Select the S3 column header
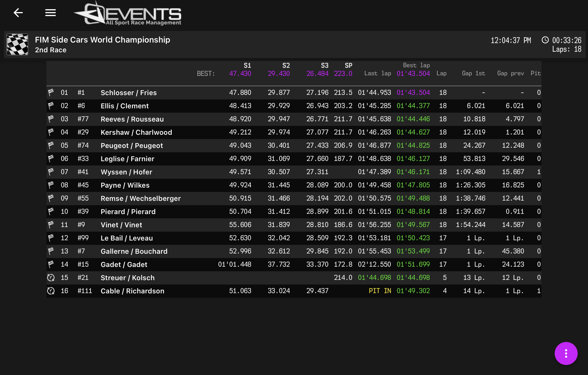Screen dimensions: 588x375 [324, 66]
